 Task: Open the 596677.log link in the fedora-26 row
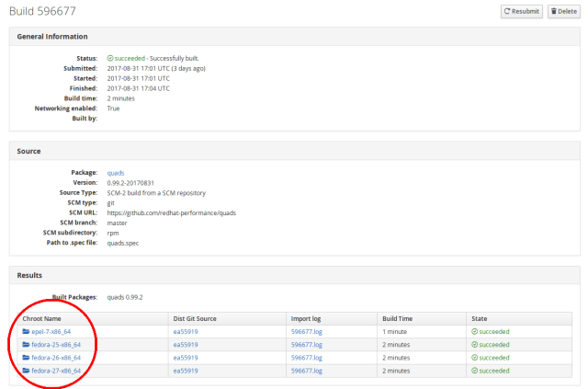point(307,357)
